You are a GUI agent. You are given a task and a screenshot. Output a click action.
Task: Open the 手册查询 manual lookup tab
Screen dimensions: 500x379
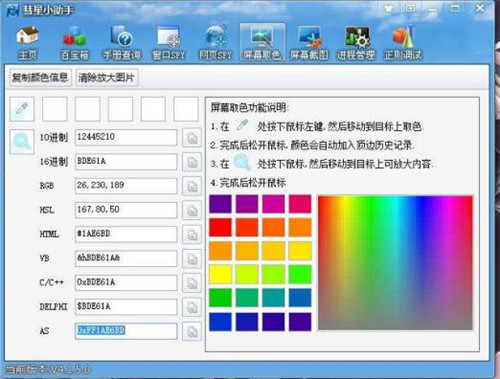(121, 43)
